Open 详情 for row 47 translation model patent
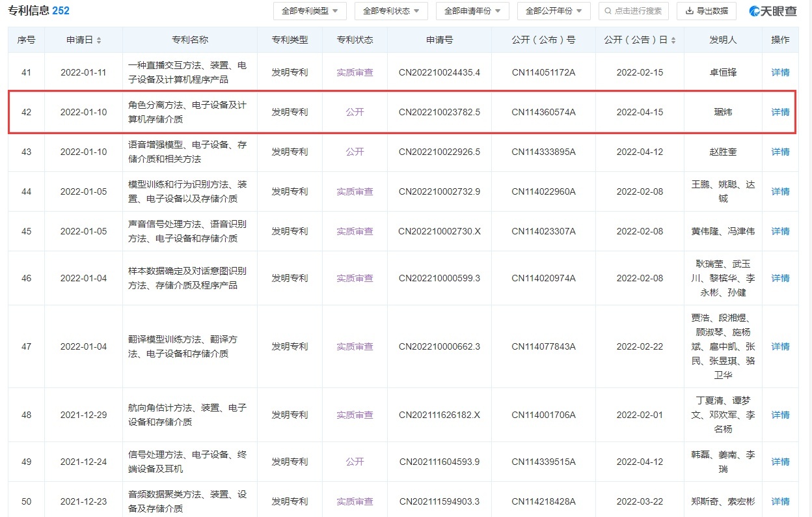 [x=780, y=346]
